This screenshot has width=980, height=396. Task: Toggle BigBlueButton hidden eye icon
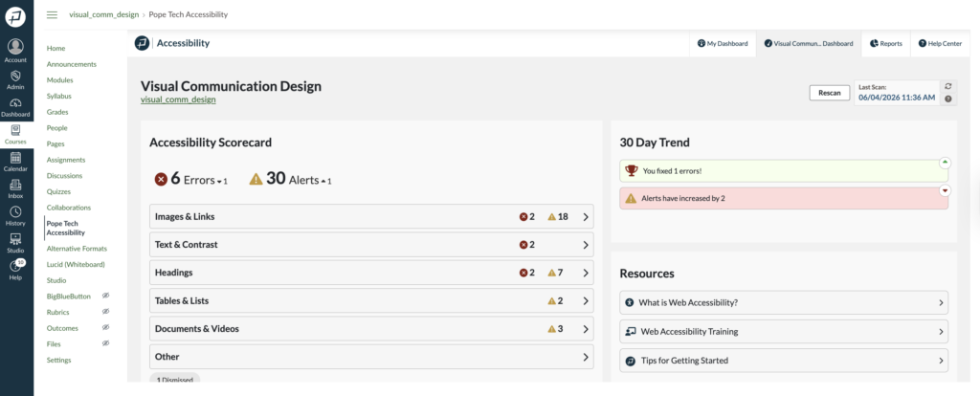pos(106,296)
